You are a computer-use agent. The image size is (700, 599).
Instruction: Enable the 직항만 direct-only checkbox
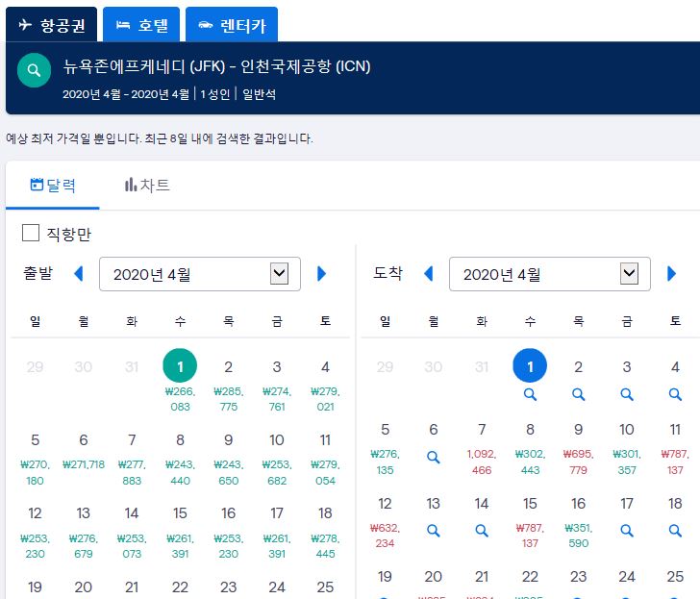click(x=31, y=233)
